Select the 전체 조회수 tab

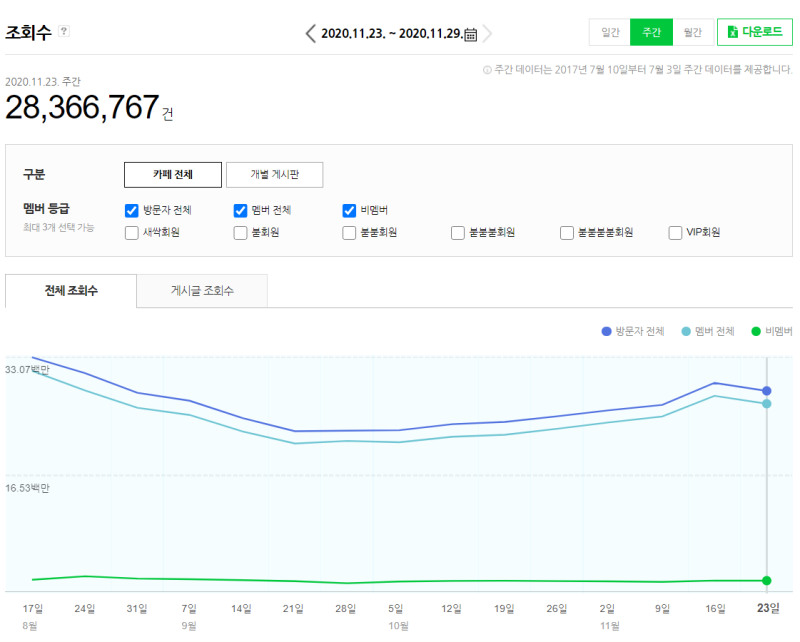coord(71,291)
